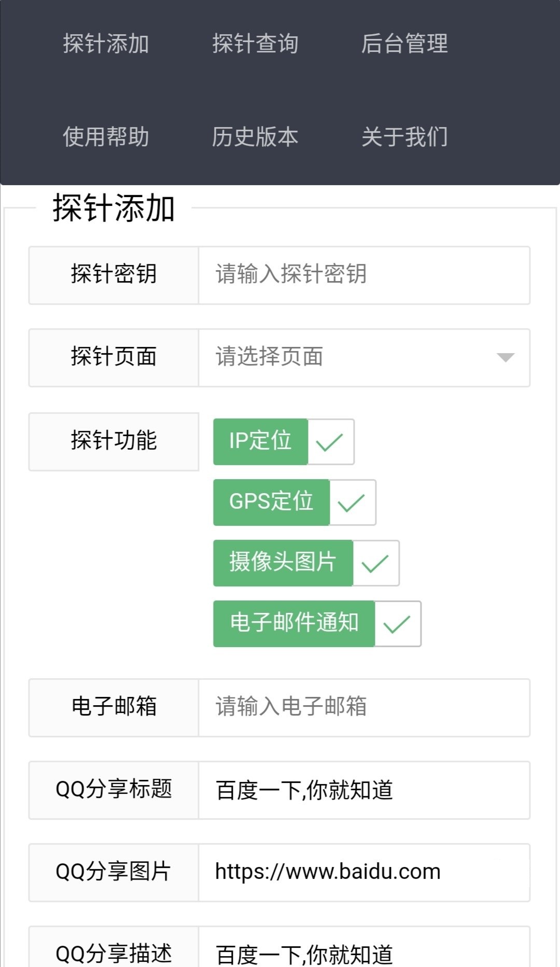
Task: Click the 电子邮箱 input field
Action: point(363,707)
